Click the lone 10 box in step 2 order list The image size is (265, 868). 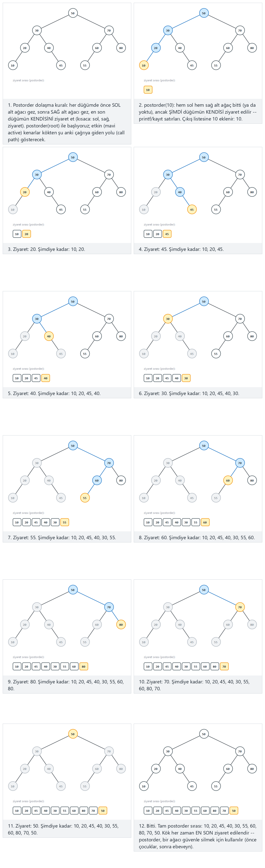pyautogui.click(x=148, y=90)
